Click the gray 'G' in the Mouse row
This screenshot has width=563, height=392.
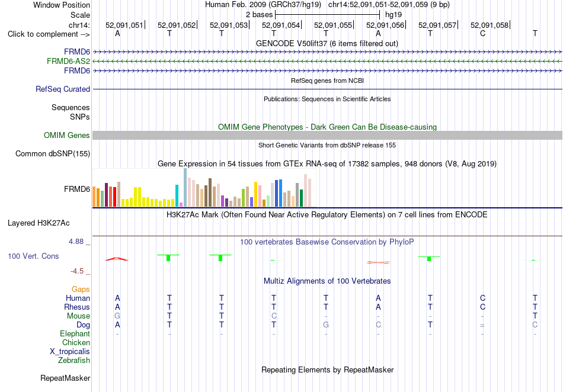(117, 316)
